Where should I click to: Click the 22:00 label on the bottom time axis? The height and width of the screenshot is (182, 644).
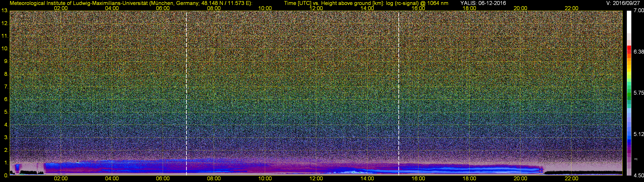pyautogui.click(x=571, y=179)
